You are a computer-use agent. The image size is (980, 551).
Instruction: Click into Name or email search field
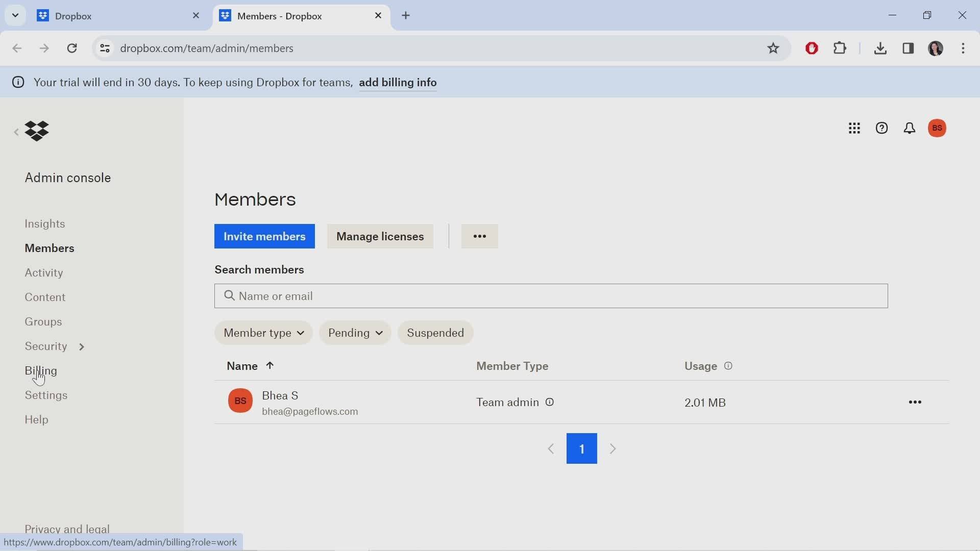click(551, 296)
